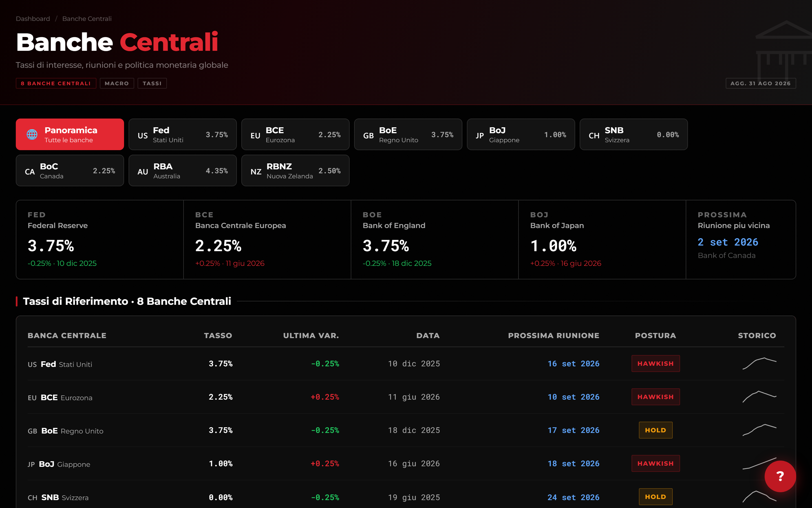Click the SNB next meeting date 24 set 2026
The image size is (812, 508).
click(573, 497)
